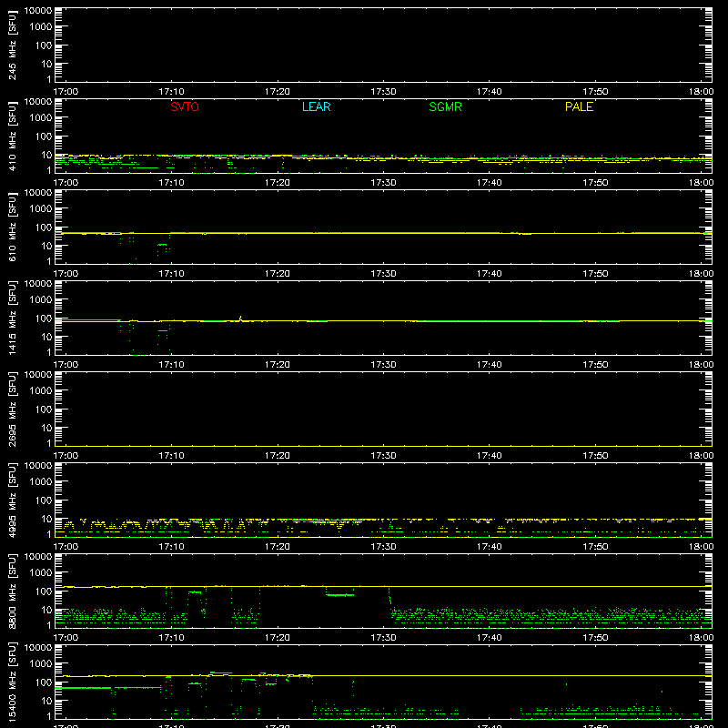Click the flat yellow baseline in 2695 MHz panel
Viewport: 728px width, 728px height.
point(383,446)
